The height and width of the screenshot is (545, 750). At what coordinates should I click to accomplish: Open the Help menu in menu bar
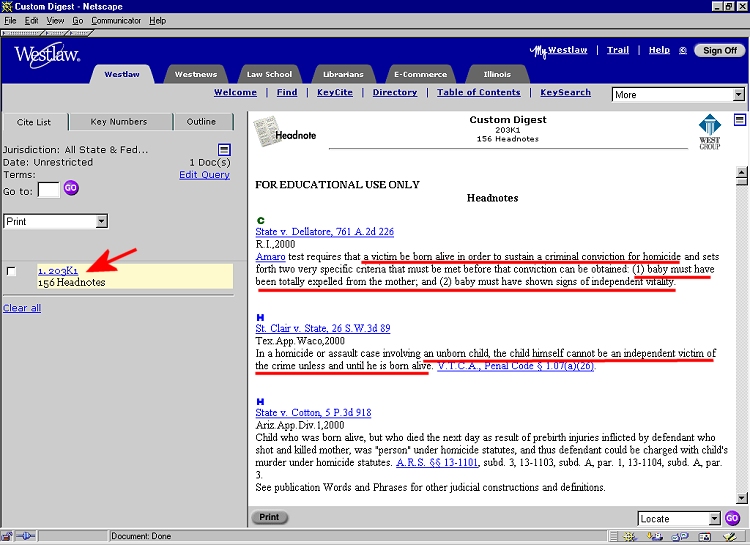click(x=157, y=21)
